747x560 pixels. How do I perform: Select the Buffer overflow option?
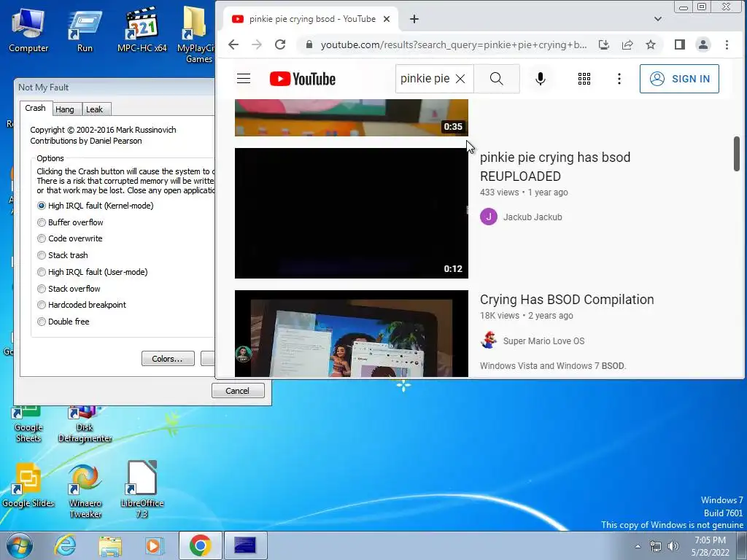tap(71, 222)
